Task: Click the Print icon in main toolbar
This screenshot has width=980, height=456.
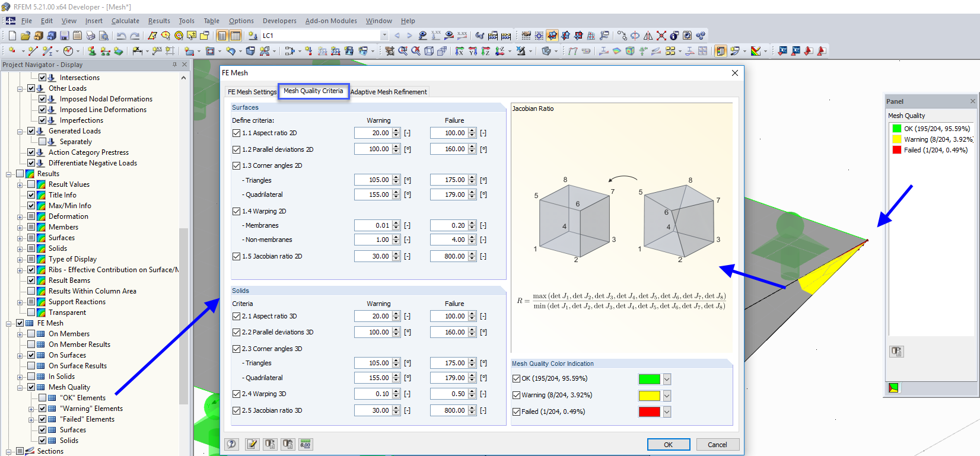Action: point(90,36)
